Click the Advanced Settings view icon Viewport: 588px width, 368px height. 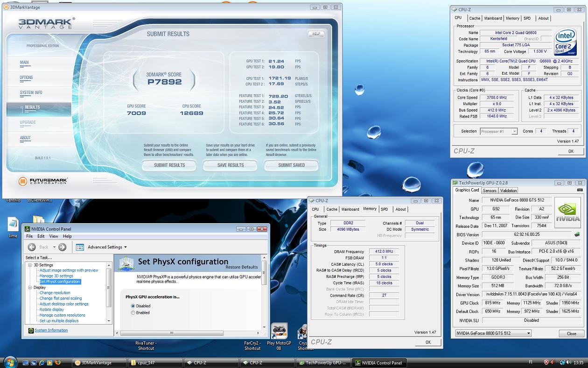tap(80, 247)
